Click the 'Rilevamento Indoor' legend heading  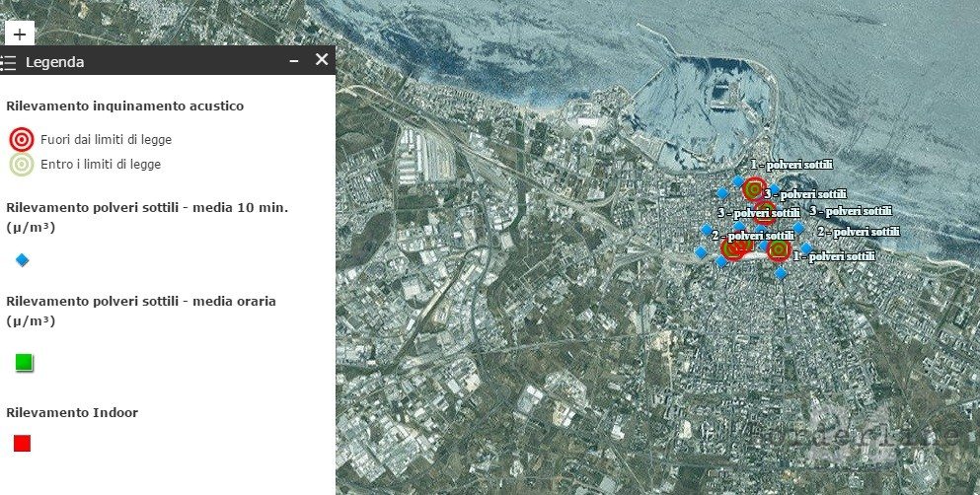tap(72, 412)
